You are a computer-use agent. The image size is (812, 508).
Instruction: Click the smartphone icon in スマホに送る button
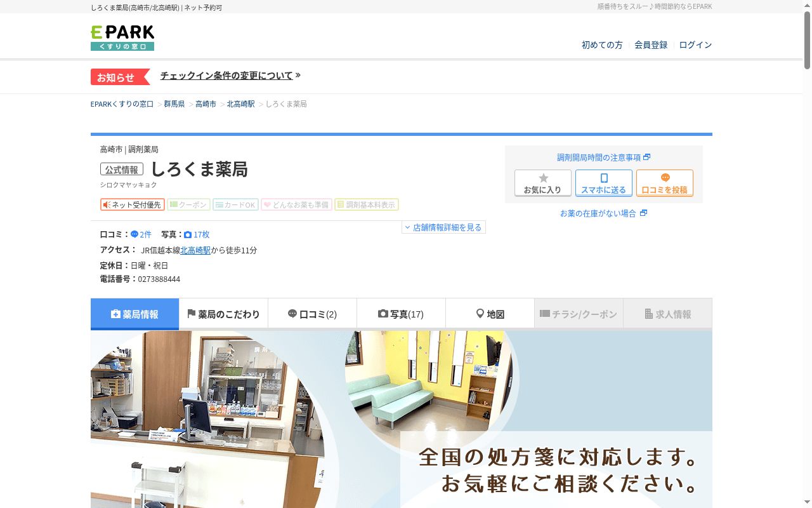pos(604,178)
